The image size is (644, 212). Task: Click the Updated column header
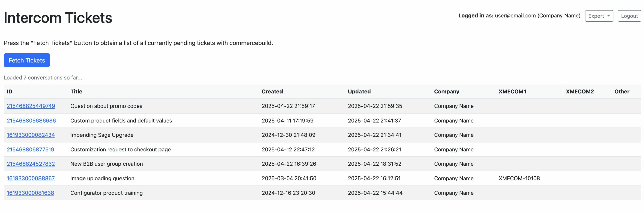point(359,92)
